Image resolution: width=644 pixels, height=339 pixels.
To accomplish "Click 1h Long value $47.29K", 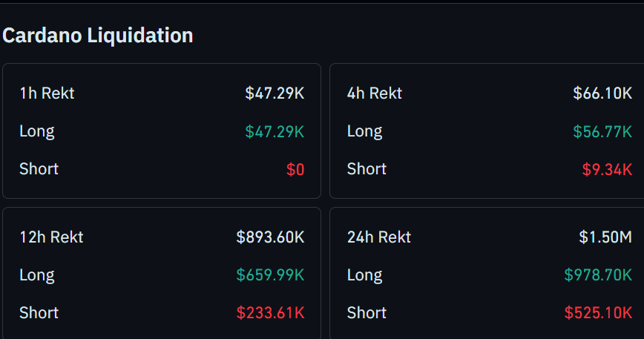I will (275, 131).
